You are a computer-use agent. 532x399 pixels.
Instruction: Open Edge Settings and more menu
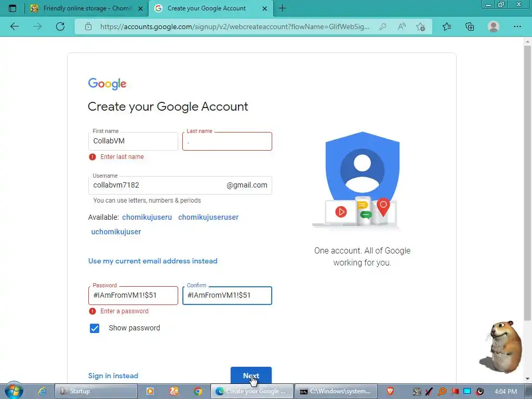517,26
